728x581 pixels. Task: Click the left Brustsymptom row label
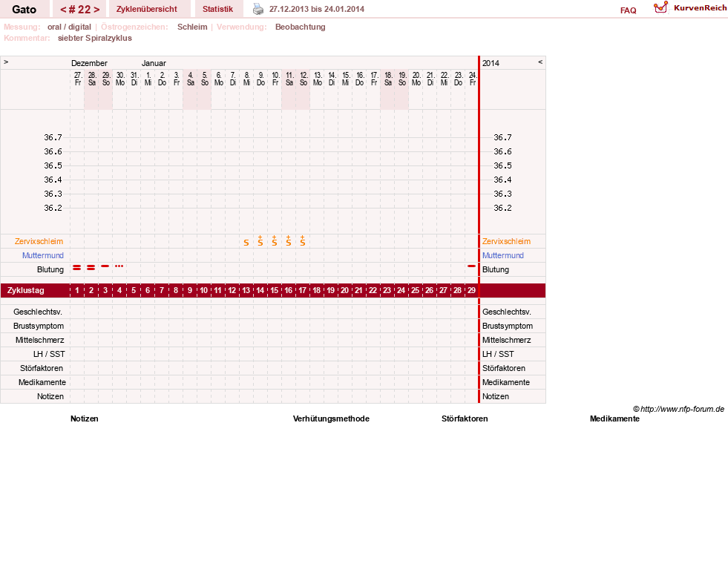tap(39, 326)
